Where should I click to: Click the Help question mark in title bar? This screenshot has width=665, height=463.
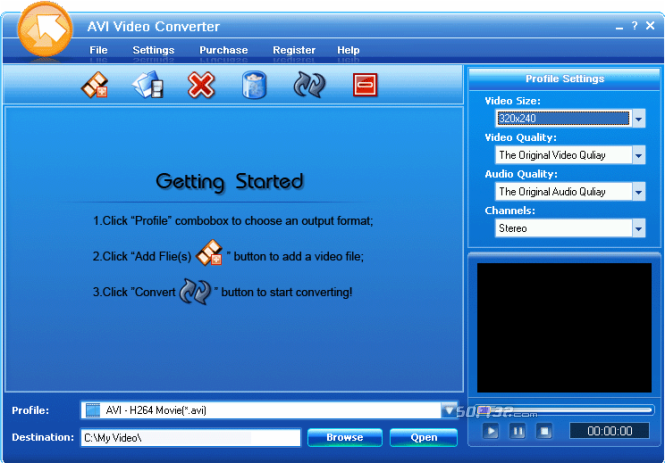pyautogui.click(x=634, y=26)
